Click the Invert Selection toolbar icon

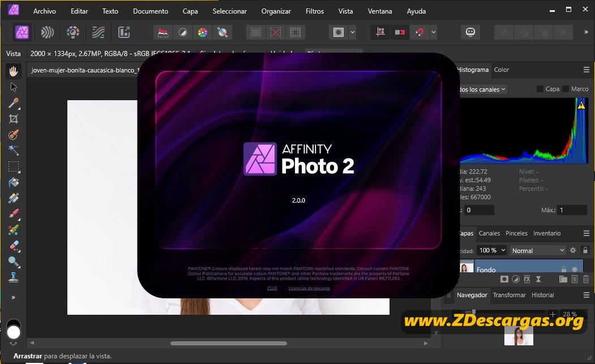coord(295,33)
